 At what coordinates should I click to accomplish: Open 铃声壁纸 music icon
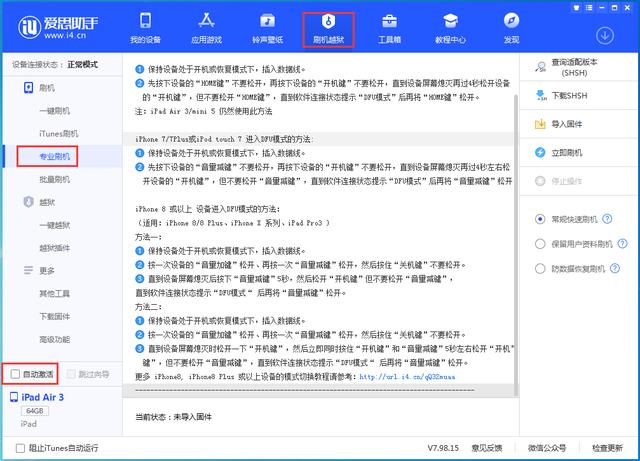(267, 20)
